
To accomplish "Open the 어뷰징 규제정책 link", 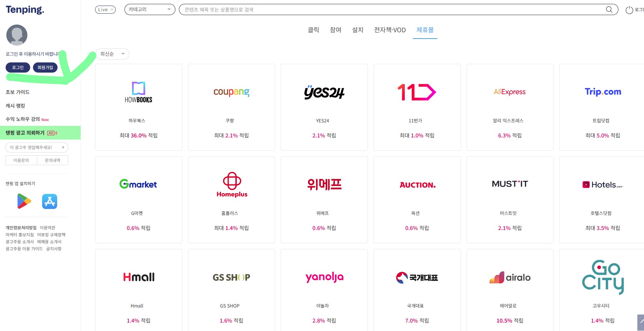I will (51, 235).
